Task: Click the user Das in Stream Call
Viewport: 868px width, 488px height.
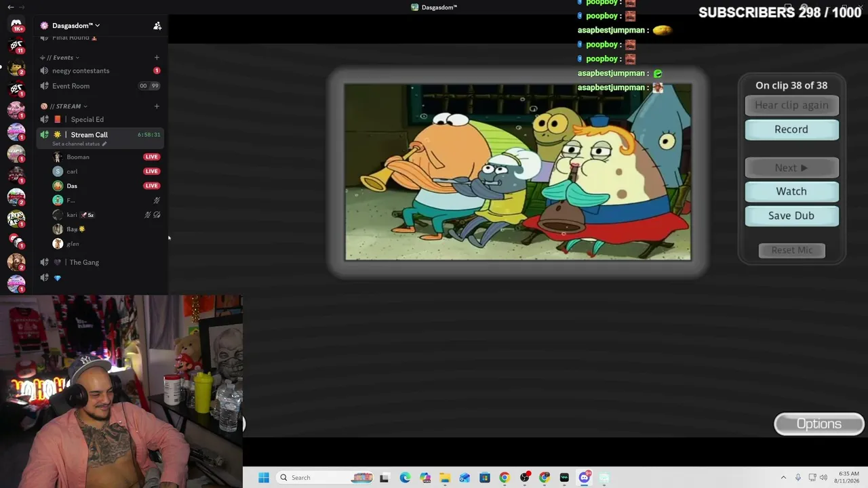Action: coord(72,186)
